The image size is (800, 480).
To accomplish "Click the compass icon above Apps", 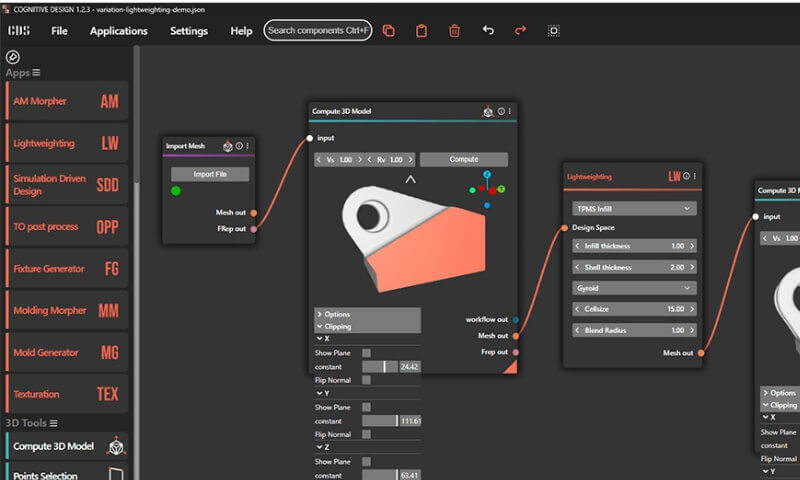I will click(13, 57).
